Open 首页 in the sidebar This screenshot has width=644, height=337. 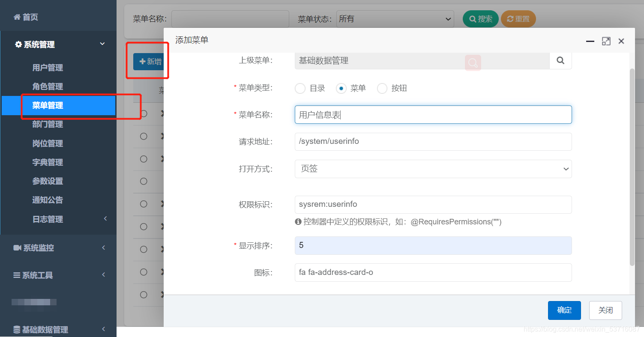[30, 17]
